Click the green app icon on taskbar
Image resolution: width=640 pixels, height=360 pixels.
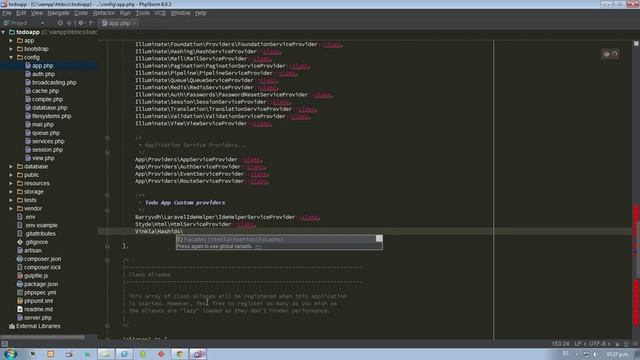(142, 354)
